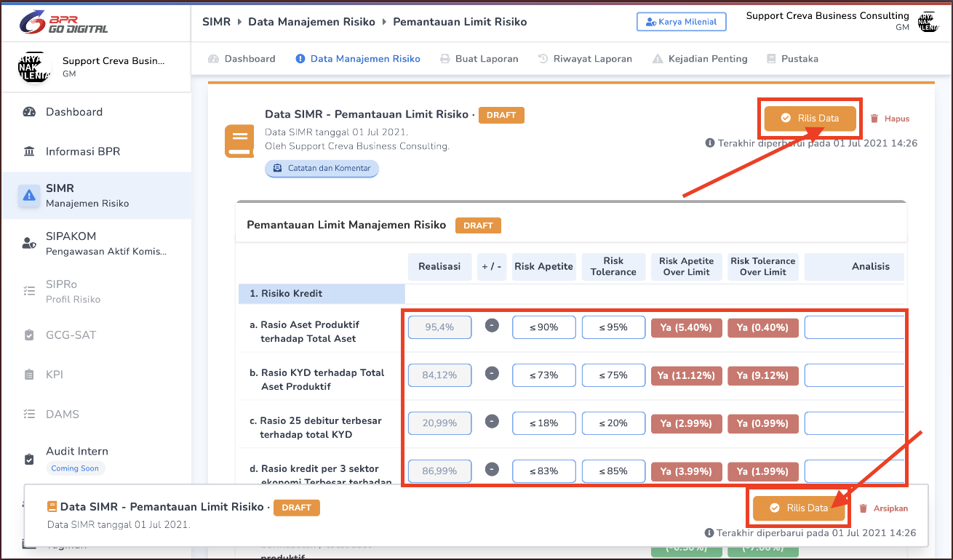Image resolution: width=953 pixels, height=560 pixels.
Task: Click the KPI document icon
Action: click(x=29, y=375)
